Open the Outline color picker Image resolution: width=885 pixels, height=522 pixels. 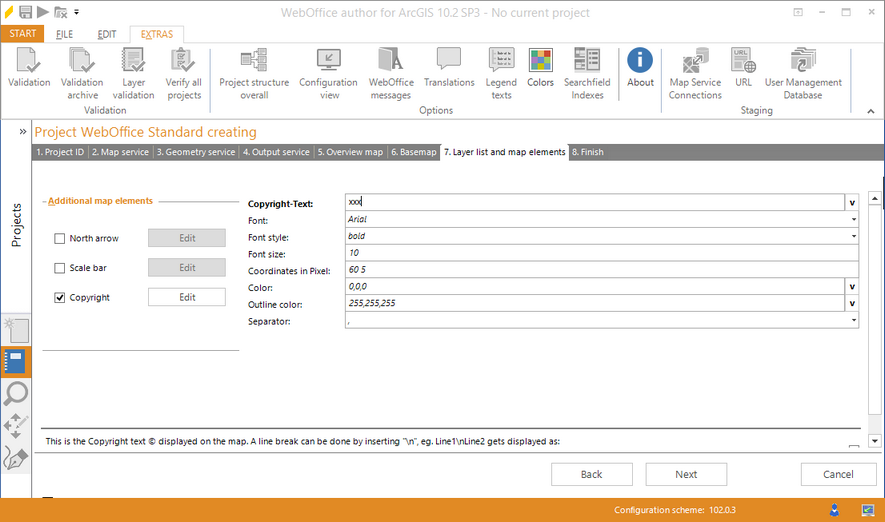(x=852, y=304)
